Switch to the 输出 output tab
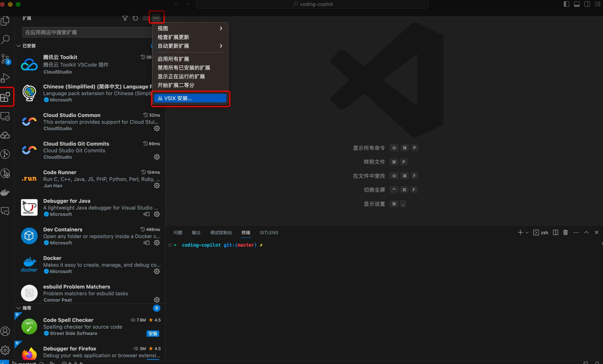 pyautogui.click(x=196, y=232)
